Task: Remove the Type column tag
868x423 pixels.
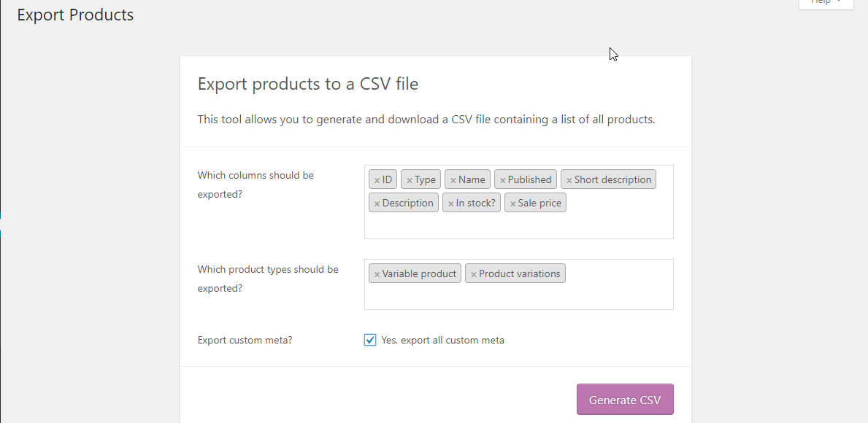Action: tap(410, 180)
